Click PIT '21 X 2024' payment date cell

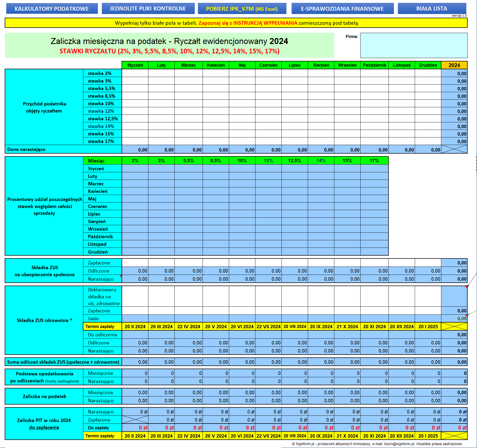coord(347,436)
